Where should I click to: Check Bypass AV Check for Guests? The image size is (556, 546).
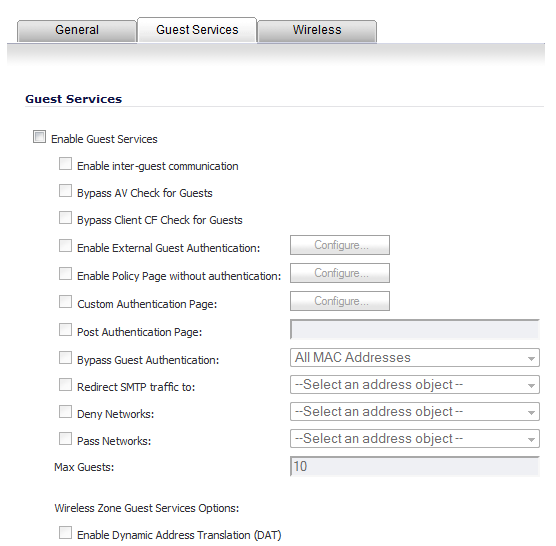pyautogui.click(x=65, y=191)
